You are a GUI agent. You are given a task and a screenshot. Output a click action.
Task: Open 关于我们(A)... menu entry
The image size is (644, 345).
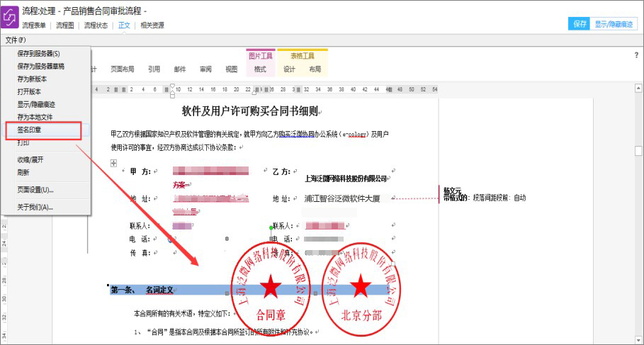tap(35, 207)
